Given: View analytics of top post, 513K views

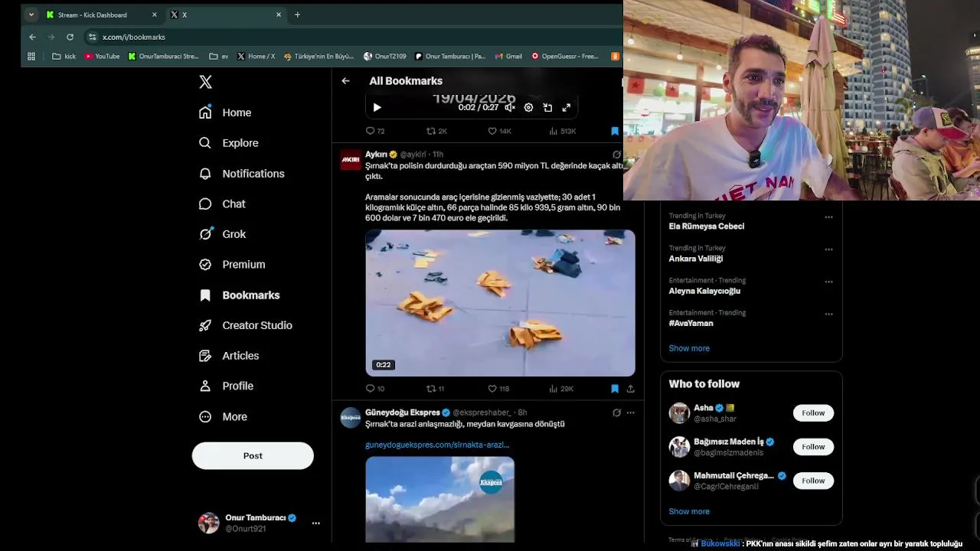Looking at the screenshot, I should (x=562, y=132).
